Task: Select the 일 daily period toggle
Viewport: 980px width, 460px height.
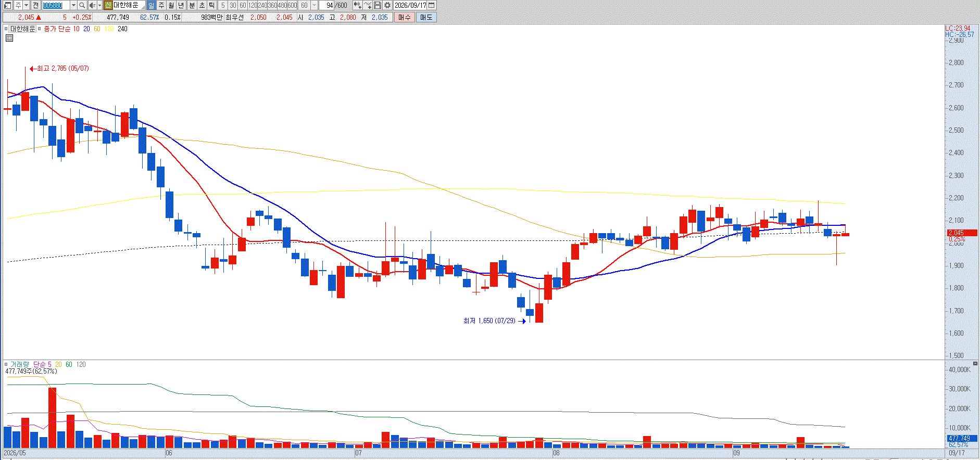Action: click(x=151, y=5)
